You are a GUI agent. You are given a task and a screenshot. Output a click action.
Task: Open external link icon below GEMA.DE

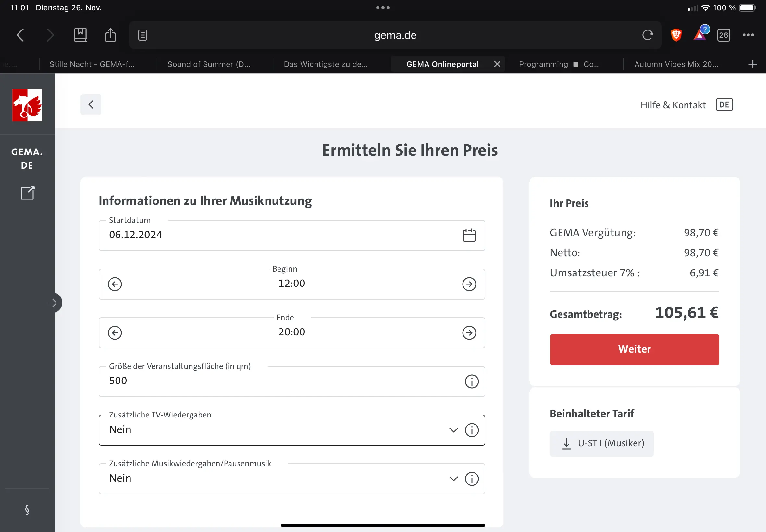coord(27,193)
